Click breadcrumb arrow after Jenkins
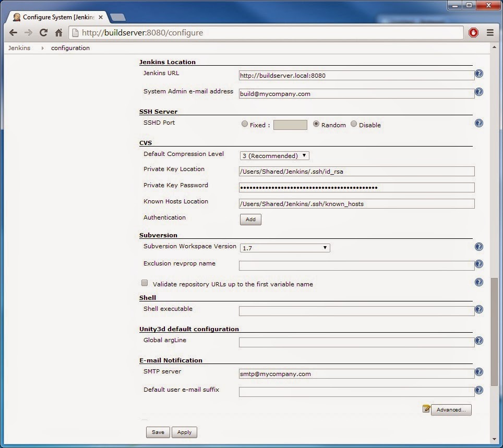 tap(42, 48)
